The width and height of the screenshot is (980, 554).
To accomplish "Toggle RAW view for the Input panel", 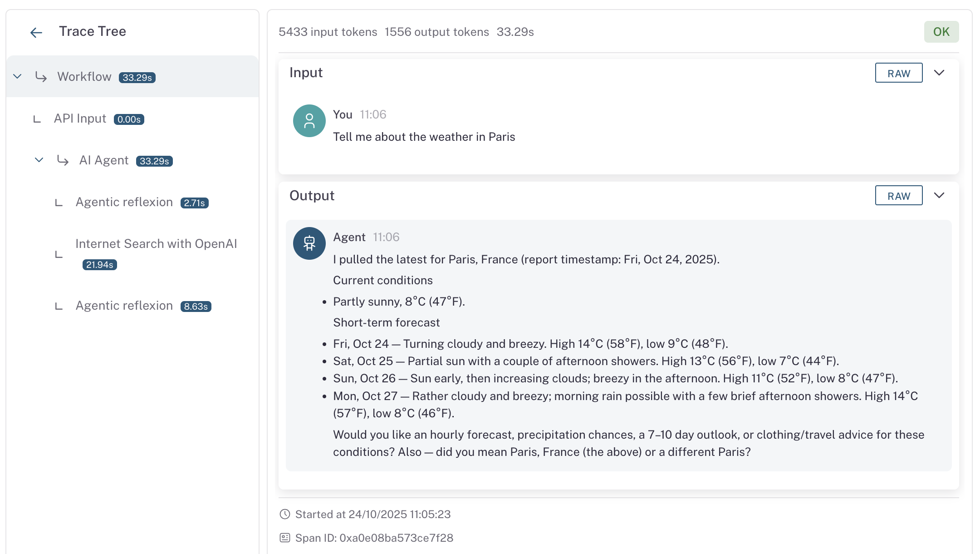I will tap(898, 73).
